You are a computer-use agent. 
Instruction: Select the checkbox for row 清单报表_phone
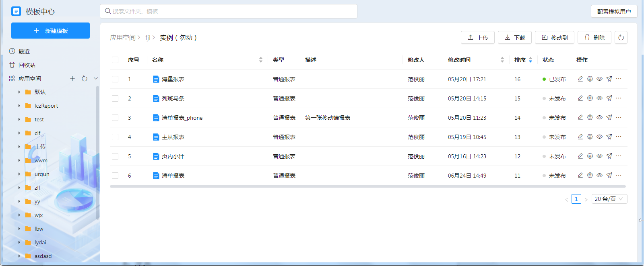(115, 118)
